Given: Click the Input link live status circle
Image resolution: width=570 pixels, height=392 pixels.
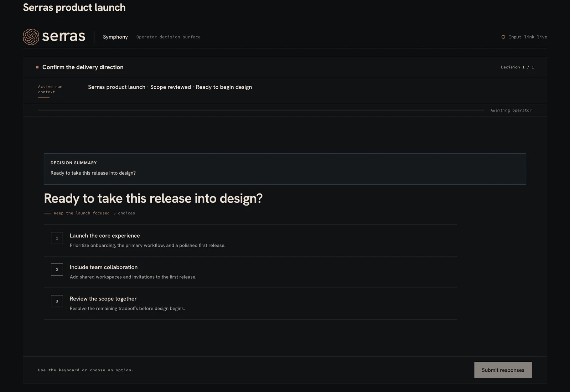Looking at the screenshot, I should pyautogui.click(x=503, y=37).
